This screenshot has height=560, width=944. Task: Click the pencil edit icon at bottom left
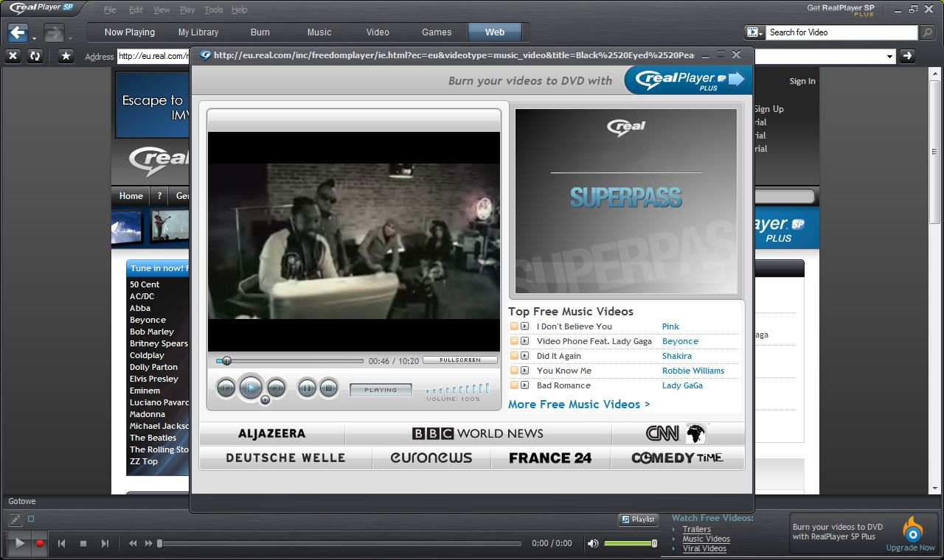point(15,519)
